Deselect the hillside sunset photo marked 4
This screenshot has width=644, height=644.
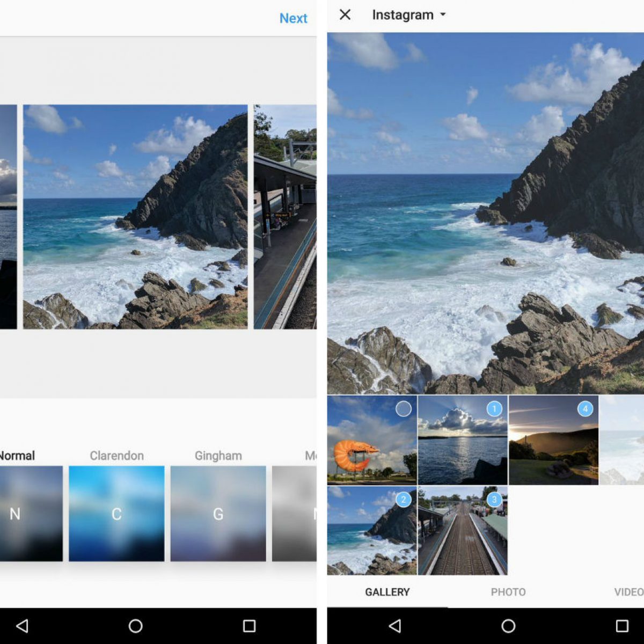(x=584, y=409)
